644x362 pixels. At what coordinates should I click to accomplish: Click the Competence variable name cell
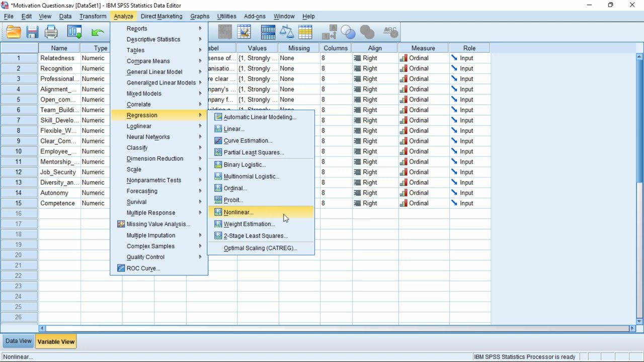(59, 203)
